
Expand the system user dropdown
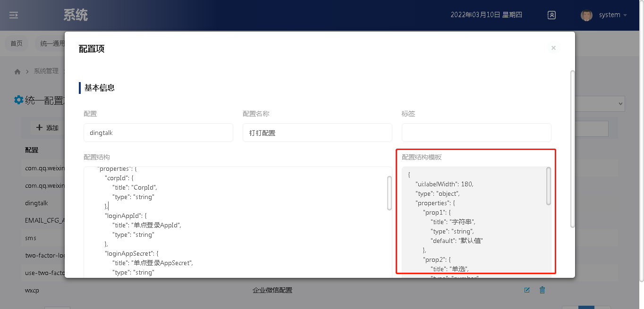pos(613,15)
